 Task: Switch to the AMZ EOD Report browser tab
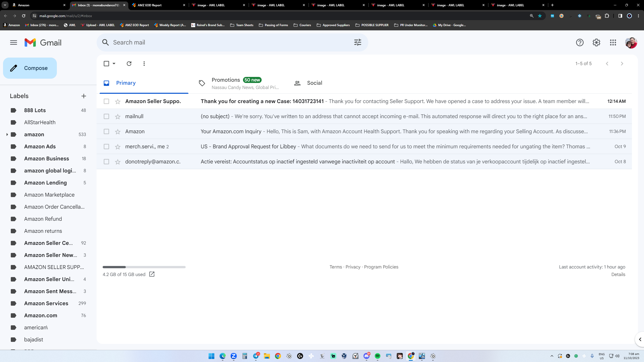click(x=158, y=5)
